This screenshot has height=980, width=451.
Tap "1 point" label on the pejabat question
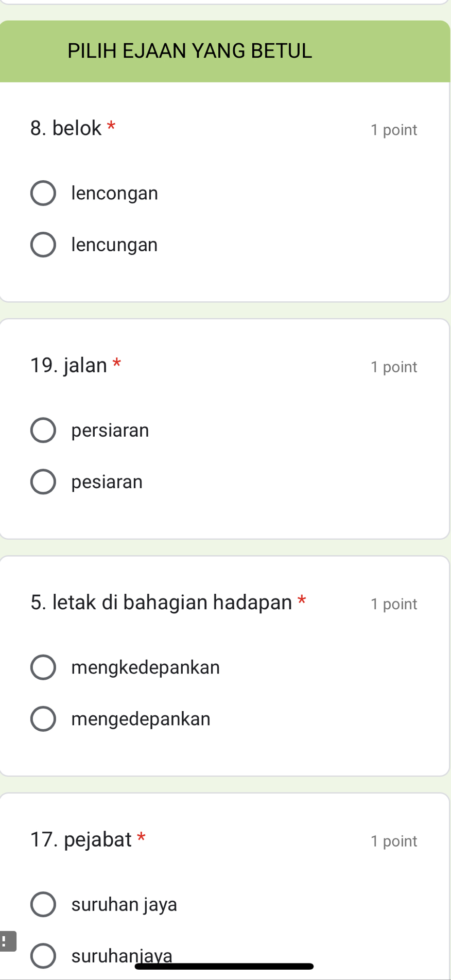point(393,841)
